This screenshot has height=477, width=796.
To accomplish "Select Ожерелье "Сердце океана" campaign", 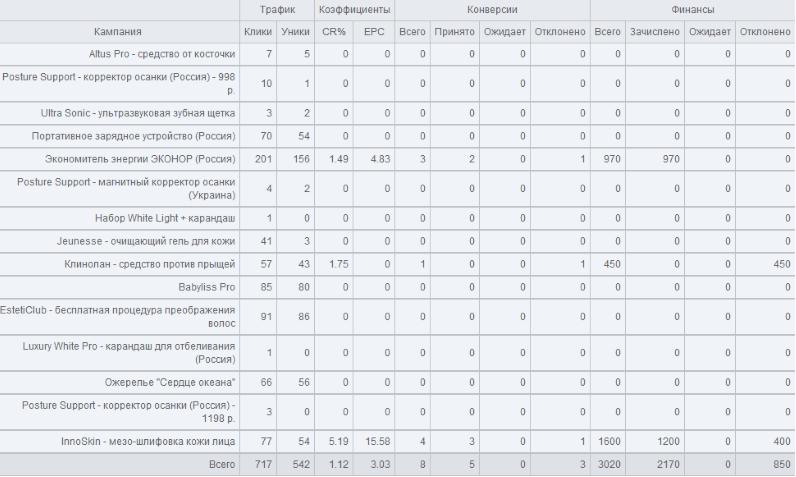I will [170, 382].
